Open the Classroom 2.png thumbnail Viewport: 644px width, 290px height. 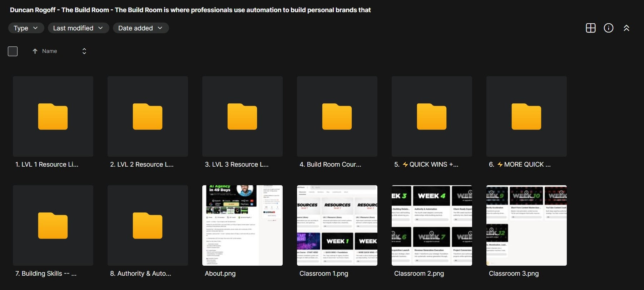pyautogui.click(x=432, y=225)
